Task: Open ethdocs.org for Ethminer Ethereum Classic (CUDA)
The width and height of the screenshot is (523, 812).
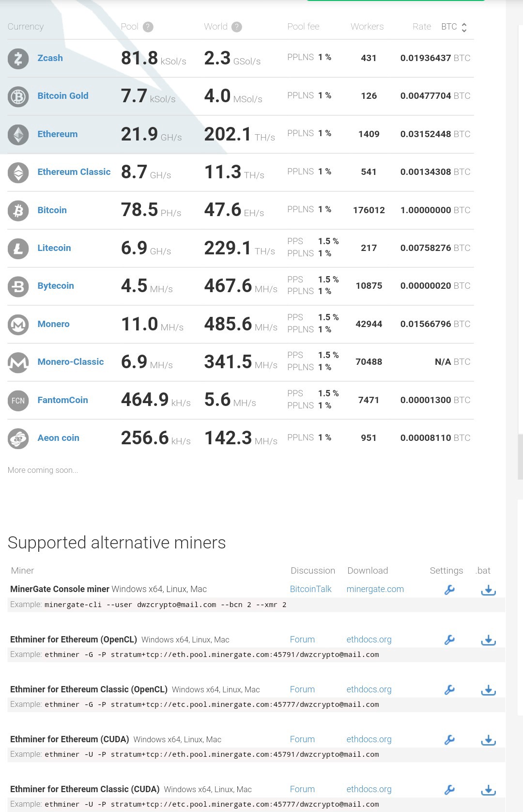Action: pyautogui.click(x=369, y=789)
